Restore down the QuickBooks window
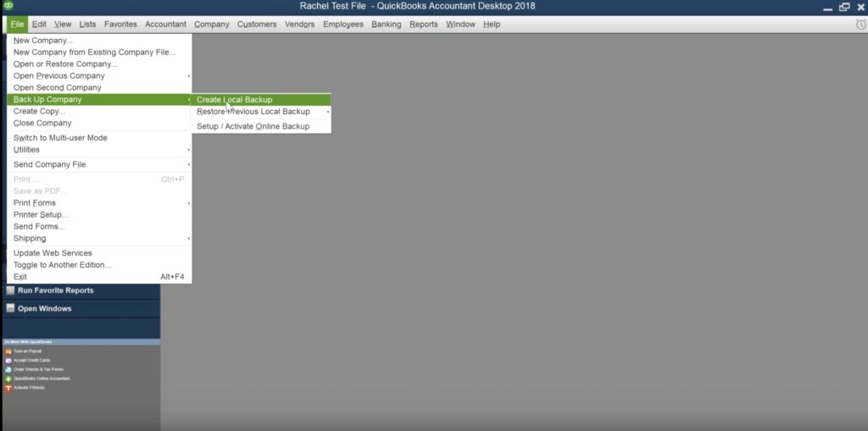868x431 pixels. pos(844,7)
